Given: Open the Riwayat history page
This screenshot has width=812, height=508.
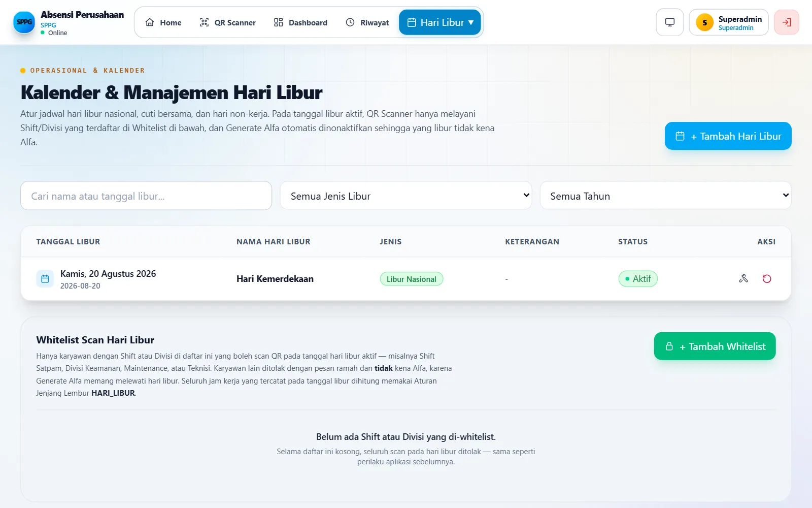Looking at the screenshot, I should pyautogui.click(x=367, y=22).
